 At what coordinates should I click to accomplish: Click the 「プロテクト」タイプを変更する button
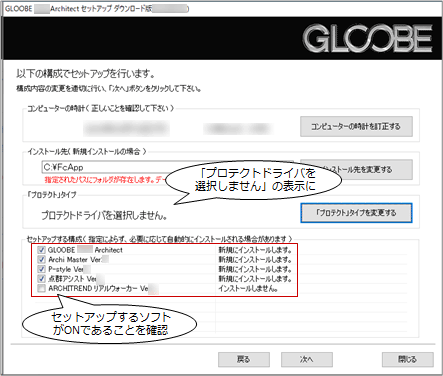pos(356,213)
